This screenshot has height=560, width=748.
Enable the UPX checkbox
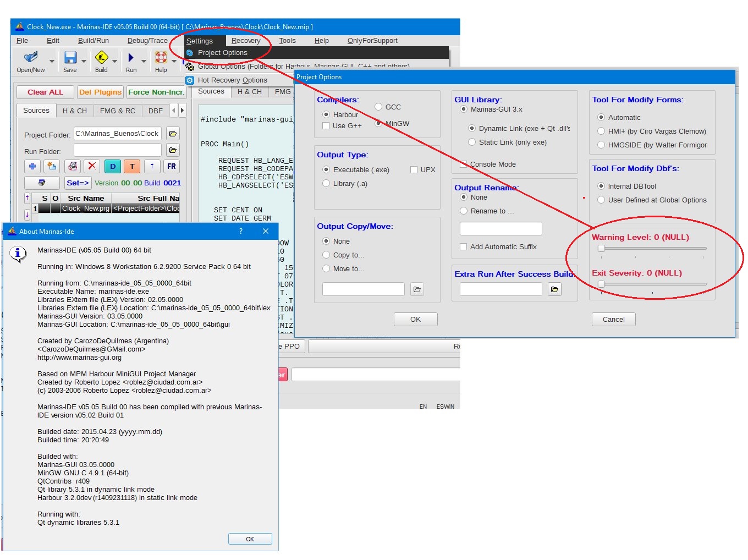pos(414,169)
